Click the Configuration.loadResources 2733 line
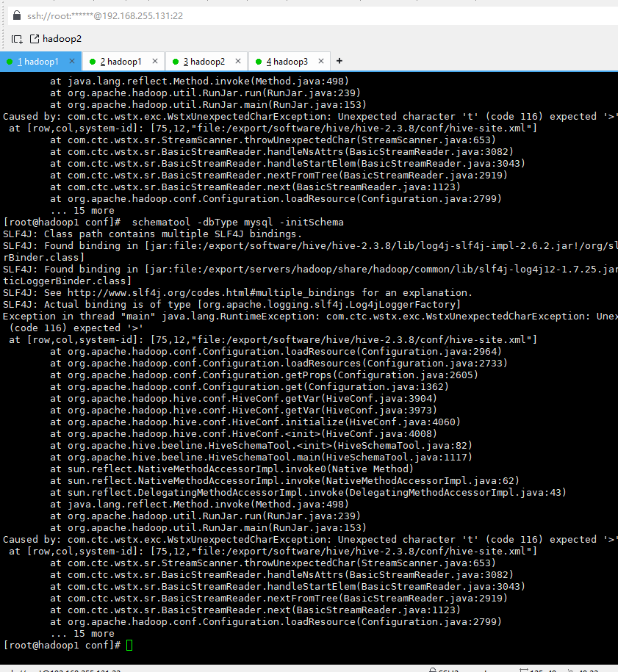This screenshot has width=618, height=672. [279, 364]
